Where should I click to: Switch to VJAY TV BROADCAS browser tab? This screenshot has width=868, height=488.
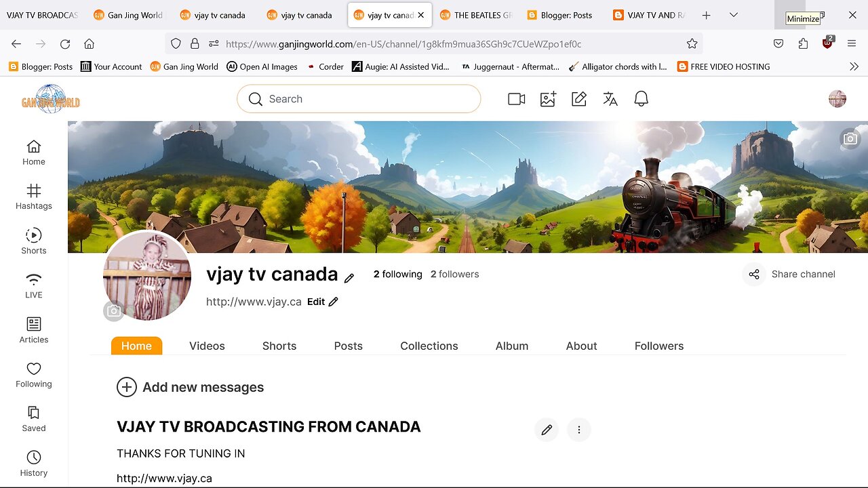click(42, 15)
